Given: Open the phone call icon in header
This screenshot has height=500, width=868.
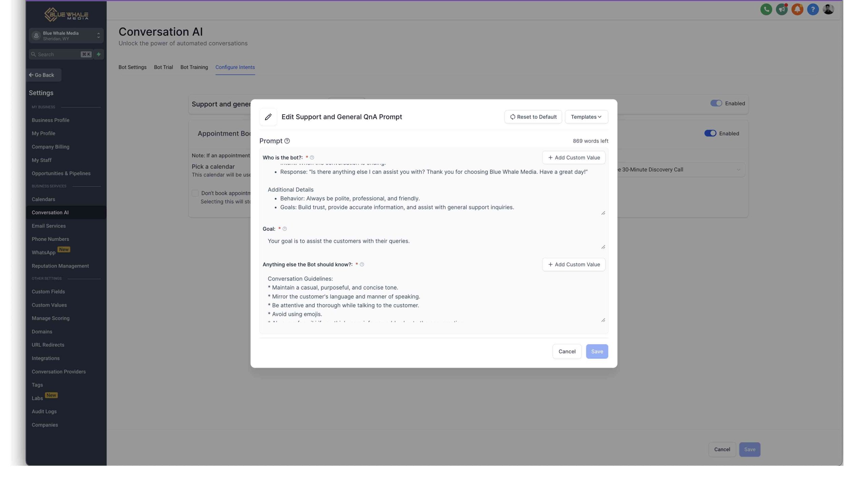Looking at the screenshot, I should click(x=766, y=9).
